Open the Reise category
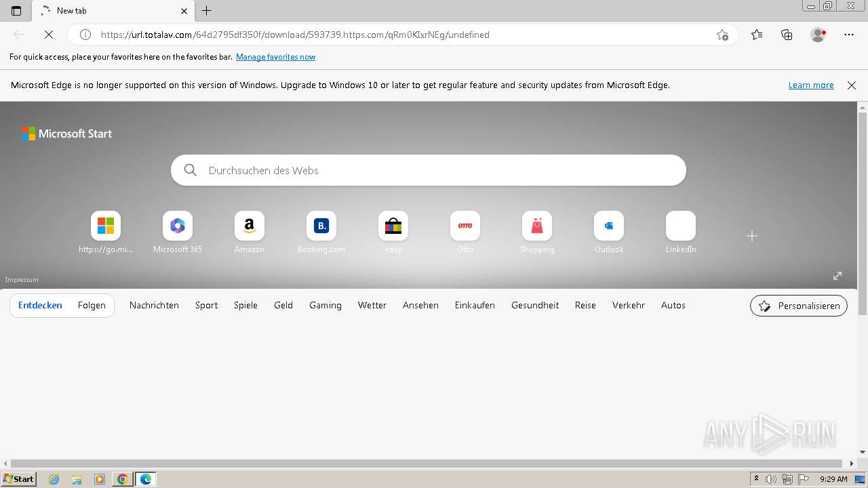The height and width of the screenshot is (488, 868). click(585, 306)
